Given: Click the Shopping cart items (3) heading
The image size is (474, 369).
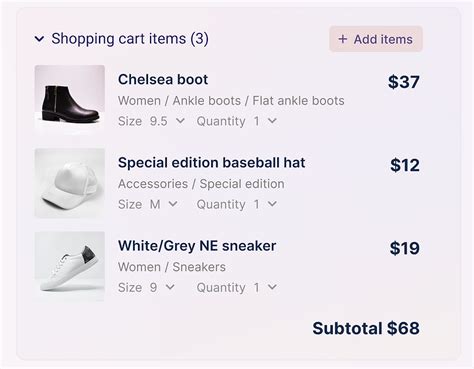Looking at the screenshot, I should pyautogui.click(x=130, y=39).
